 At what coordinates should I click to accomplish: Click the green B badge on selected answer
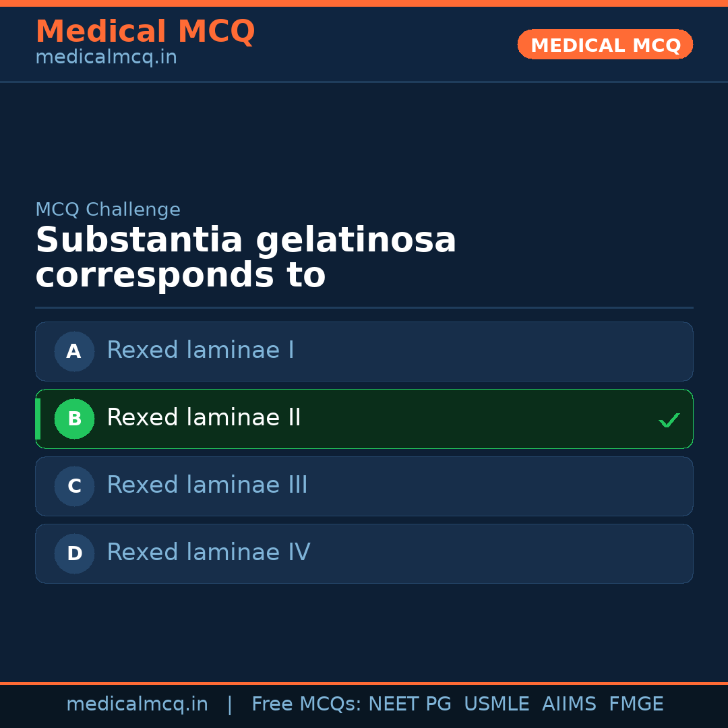point(74,419)
